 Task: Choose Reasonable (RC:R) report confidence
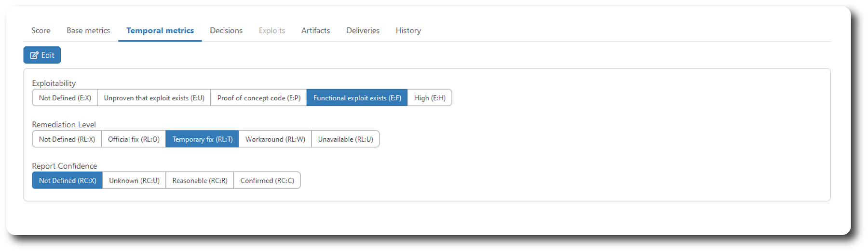[200, 181]
